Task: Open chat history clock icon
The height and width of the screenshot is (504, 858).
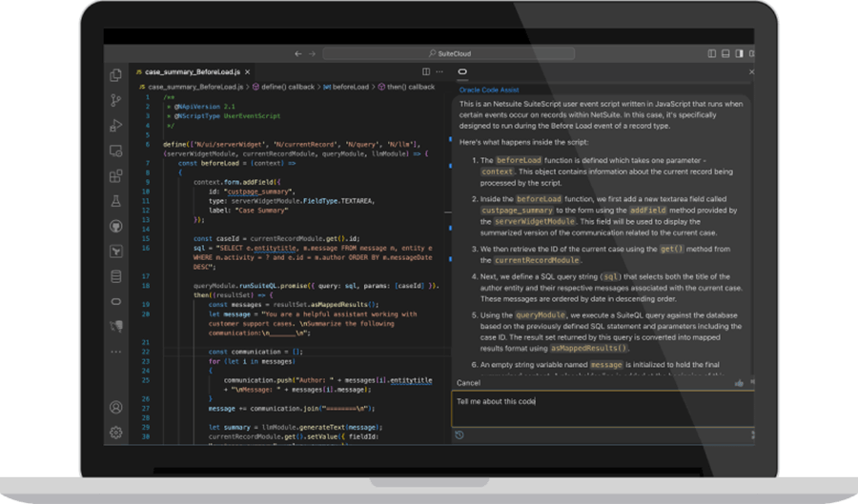Action: [460, 435]
